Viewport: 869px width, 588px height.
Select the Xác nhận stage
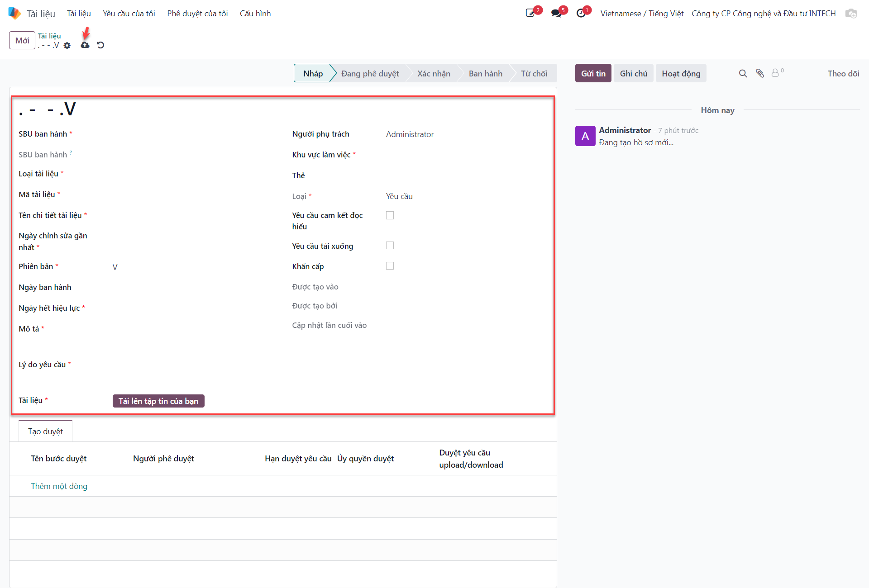[434, 73]
